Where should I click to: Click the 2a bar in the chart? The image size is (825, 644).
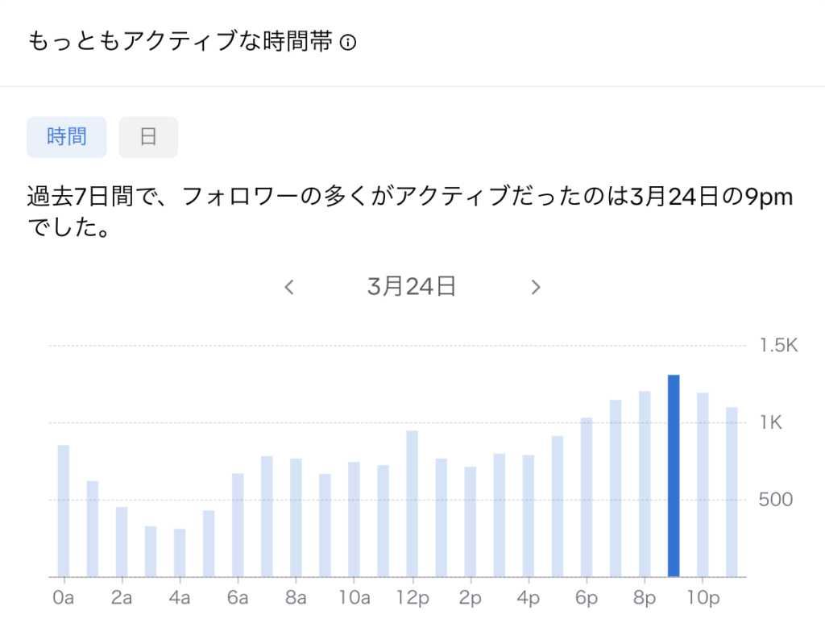(x=122, y=542)
